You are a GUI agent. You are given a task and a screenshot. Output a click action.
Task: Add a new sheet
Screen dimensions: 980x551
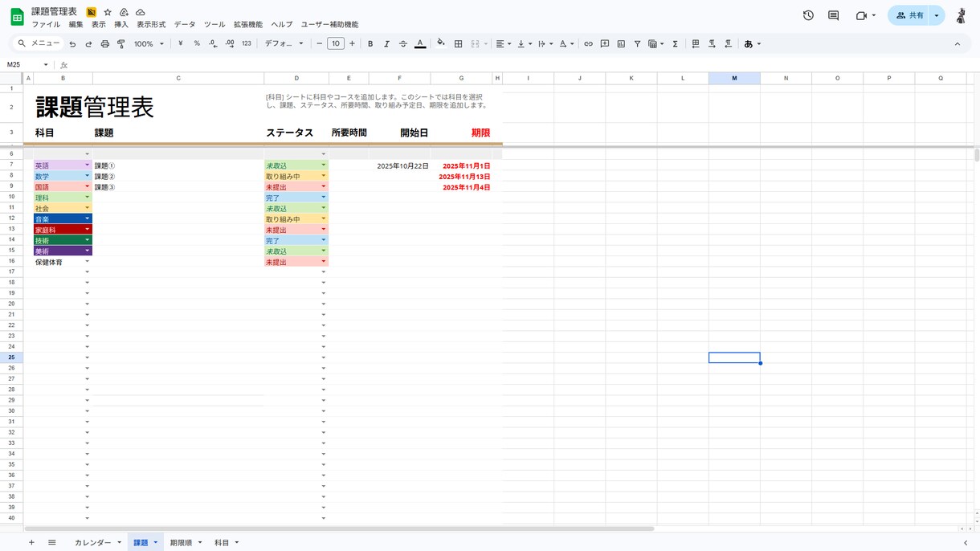point(31,543)
